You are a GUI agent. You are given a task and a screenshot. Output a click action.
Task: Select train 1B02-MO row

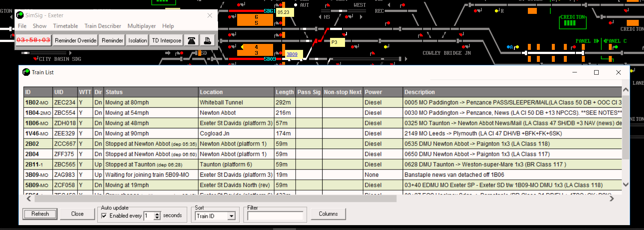tap(323, 102)
